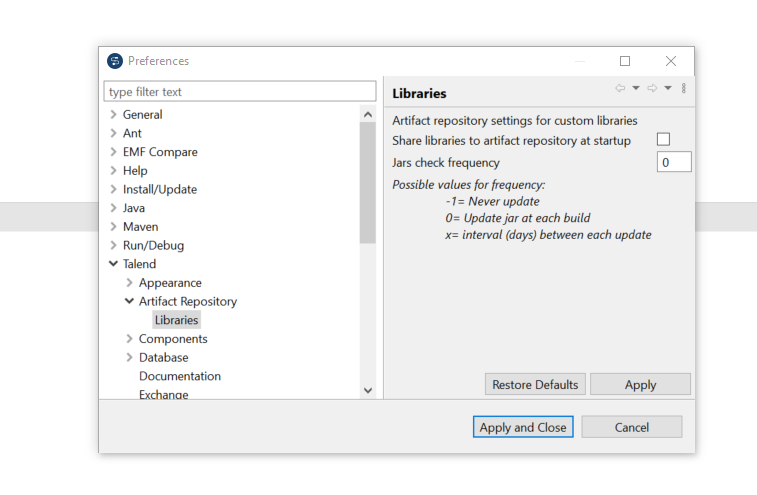Viewport: 757px width, 495px height.
Task: Cancel the Preferences dialog
Action: tap(632, 427)
